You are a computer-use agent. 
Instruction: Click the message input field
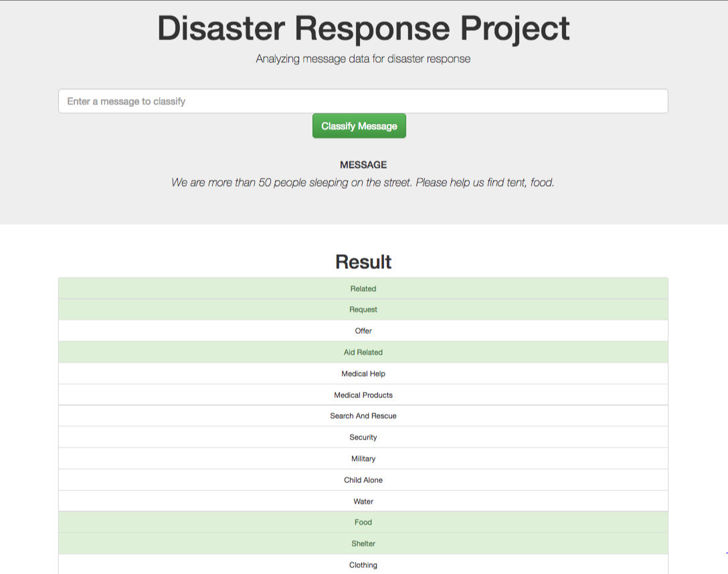(x=363, y=101)
